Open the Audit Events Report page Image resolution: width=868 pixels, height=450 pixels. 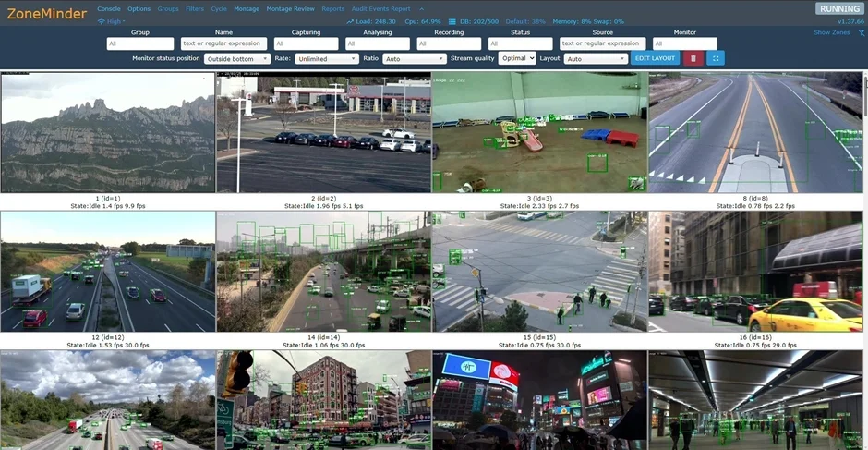(x=380, y=8)
